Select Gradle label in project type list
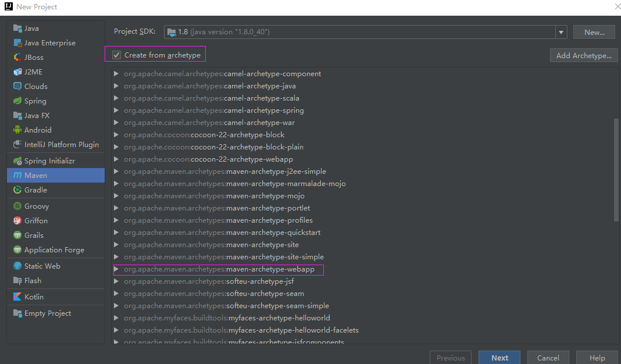This screenshot has height=364, width=621. [35, 190]
